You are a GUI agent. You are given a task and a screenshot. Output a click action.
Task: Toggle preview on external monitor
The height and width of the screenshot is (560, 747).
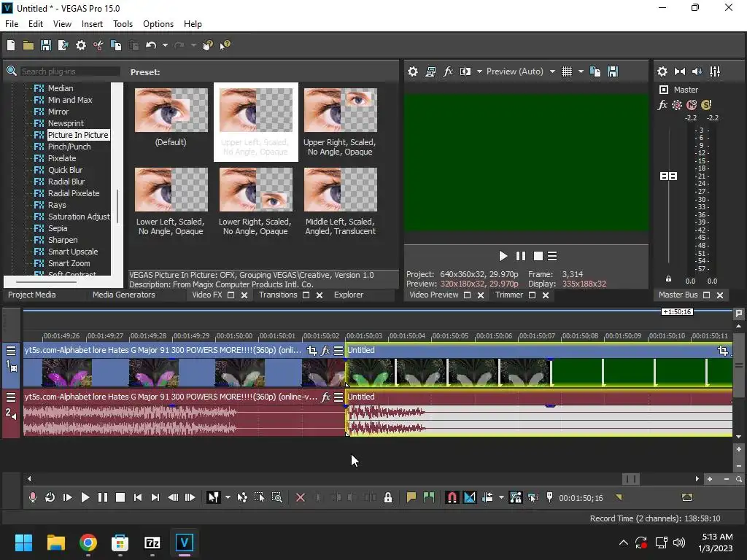[430, 71]
